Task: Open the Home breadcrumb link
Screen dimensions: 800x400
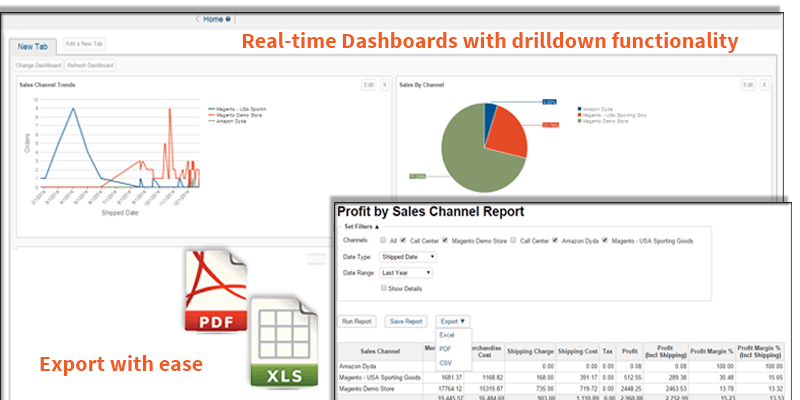Action: pos(213,19)
